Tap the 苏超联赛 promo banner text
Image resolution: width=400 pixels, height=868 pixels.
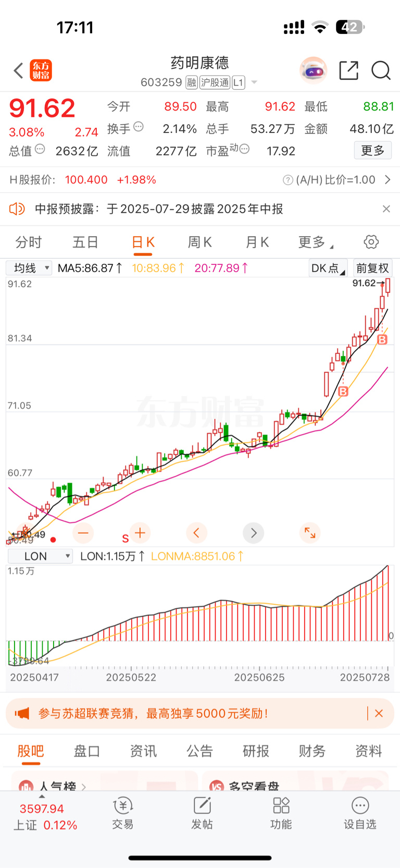pyautogui.click(x=153, y=714)
